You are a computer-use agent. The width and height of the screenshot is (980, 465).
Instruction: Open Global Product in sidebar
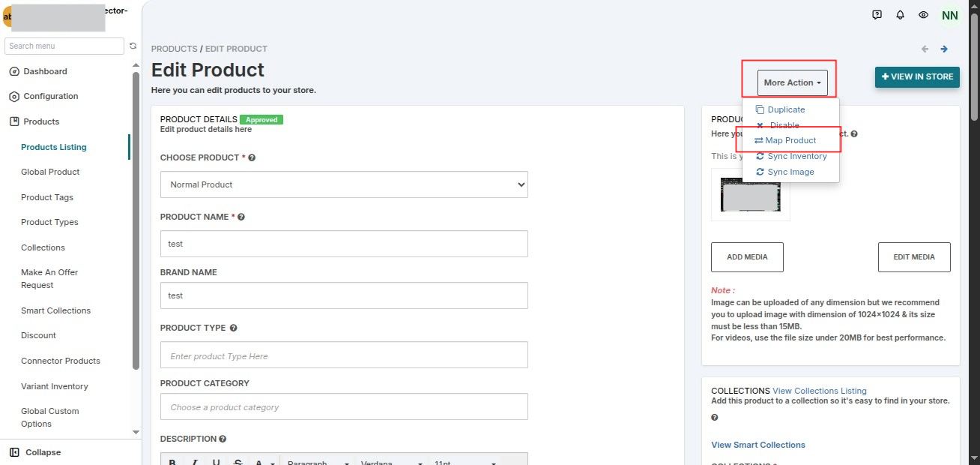pos(50,172)
